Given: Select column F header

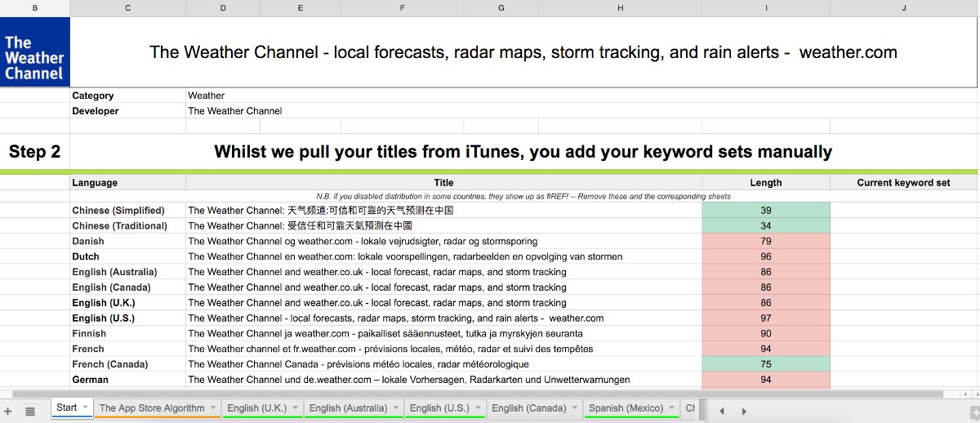Looking at the screenshot, I should tap(403, 8).
